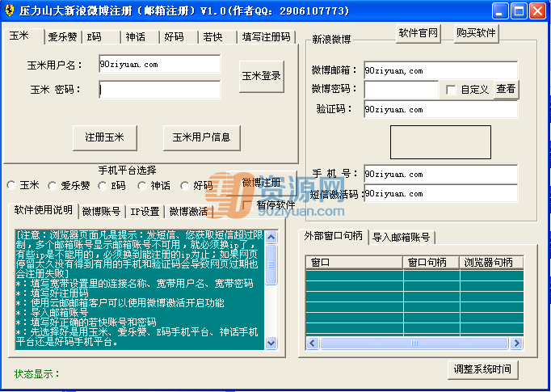Open 玉米用户信息
Image resolution: width=551 pixels, height=392 pixels.
coord(202,137)
